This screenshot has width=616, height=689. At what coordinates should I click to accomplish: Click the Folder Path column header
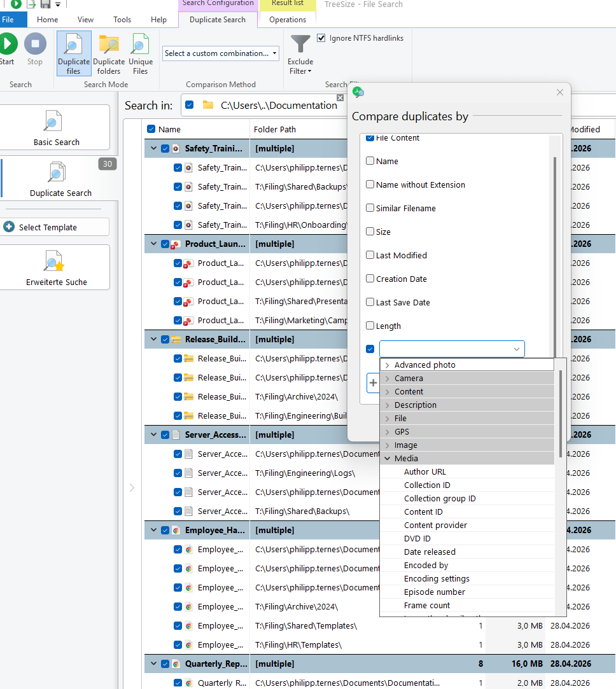[275, 129]
